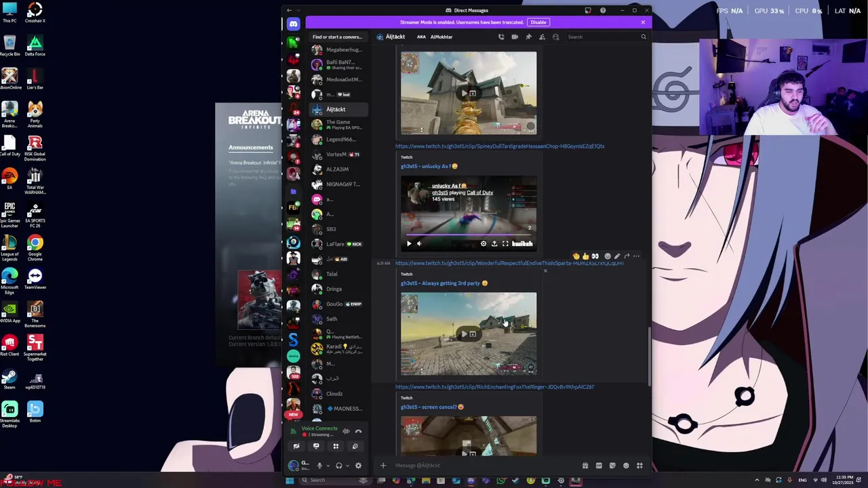Image resolution: width=868 pixels, height=488 pixels.
Task: Add friends to this DM
Action: pos(542,37)
